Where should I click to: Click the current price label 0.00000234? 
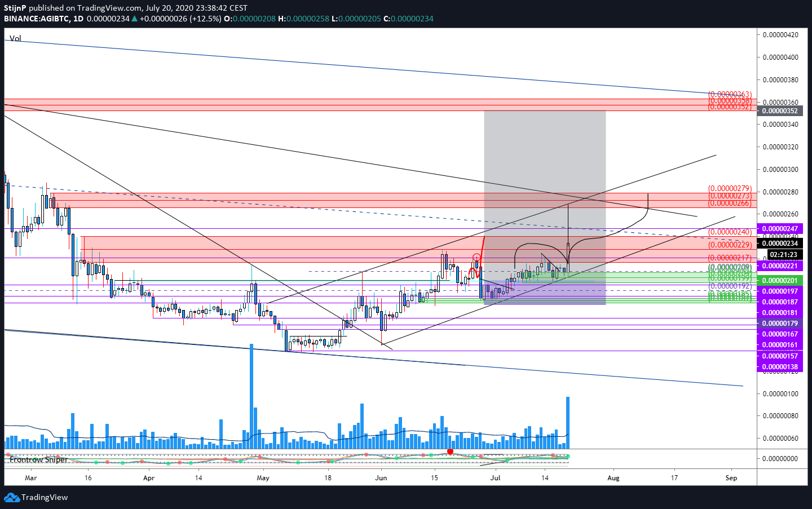tap(780, 244)
